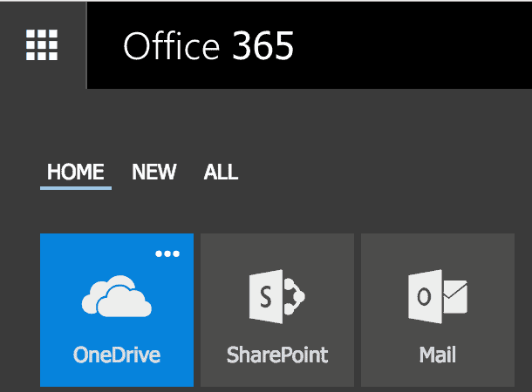Switch to the ALL tab
This screenshot has height=392, width=532.
221,172
